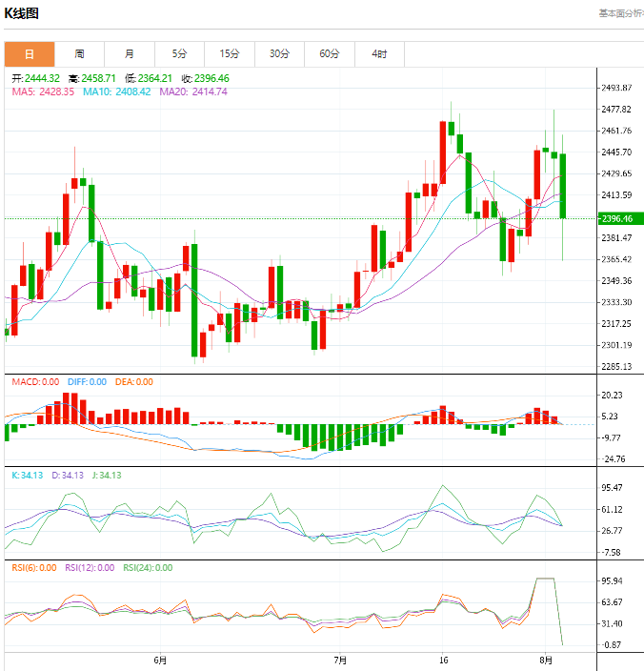Select the 日 daily chart tab

coord(30,54)
